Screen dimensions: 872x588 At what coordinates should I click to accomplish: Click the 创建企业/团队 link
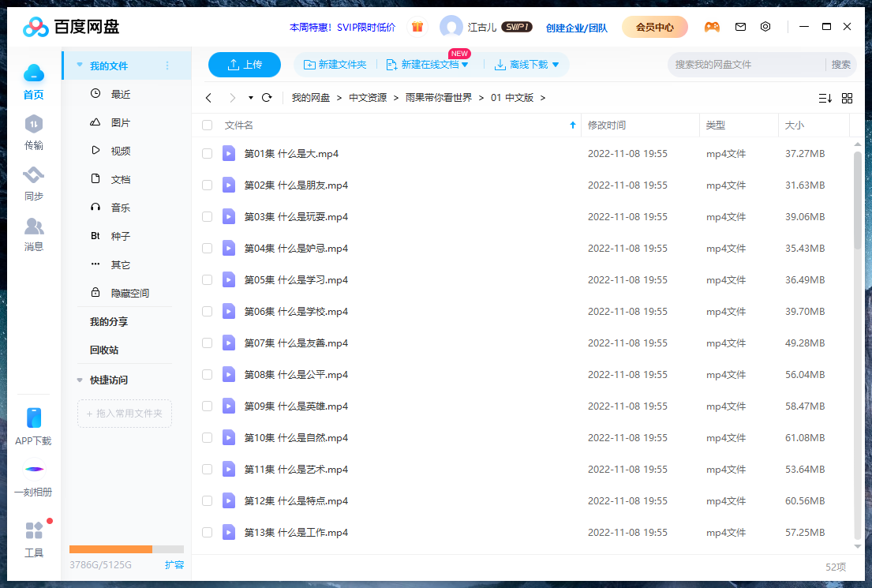pos(576,28)
